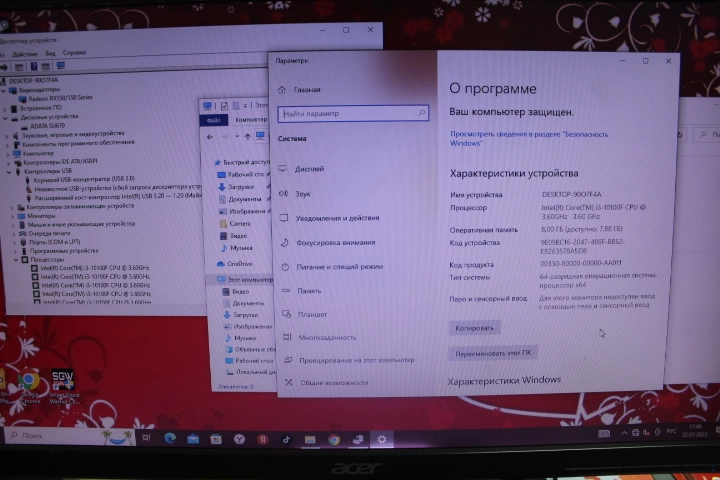Open the Звук settings page

tap(295, 194)
